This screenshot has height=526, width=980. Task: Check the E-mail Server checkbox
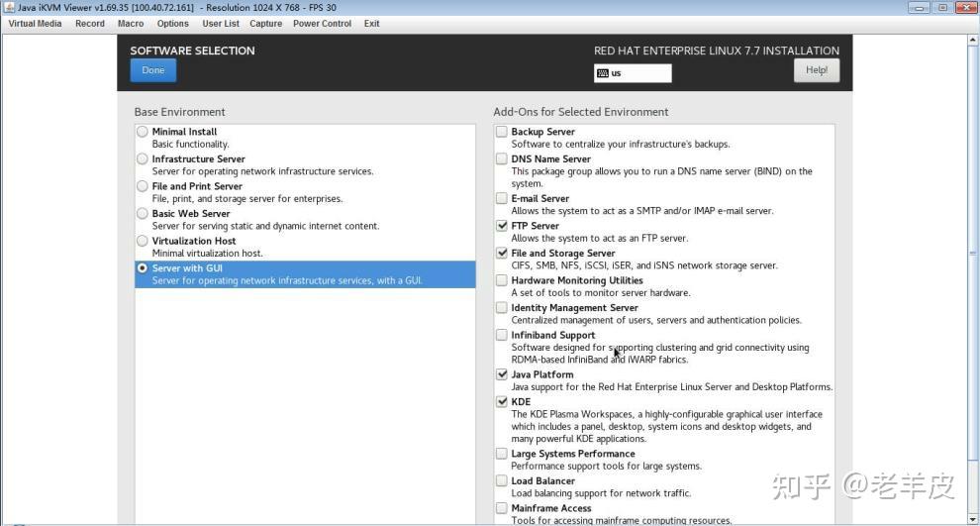click(501, 198)
